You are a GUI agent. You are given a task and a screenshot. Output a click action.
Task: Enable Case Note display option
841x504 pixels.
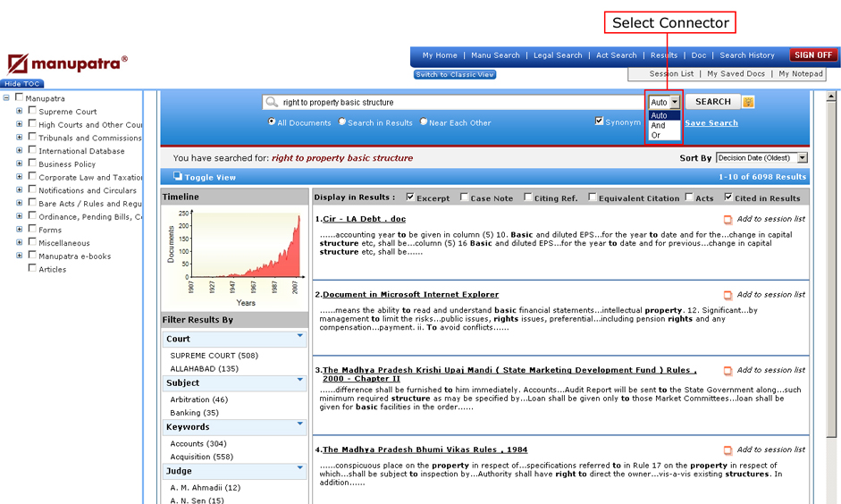[x=464, y=197]
